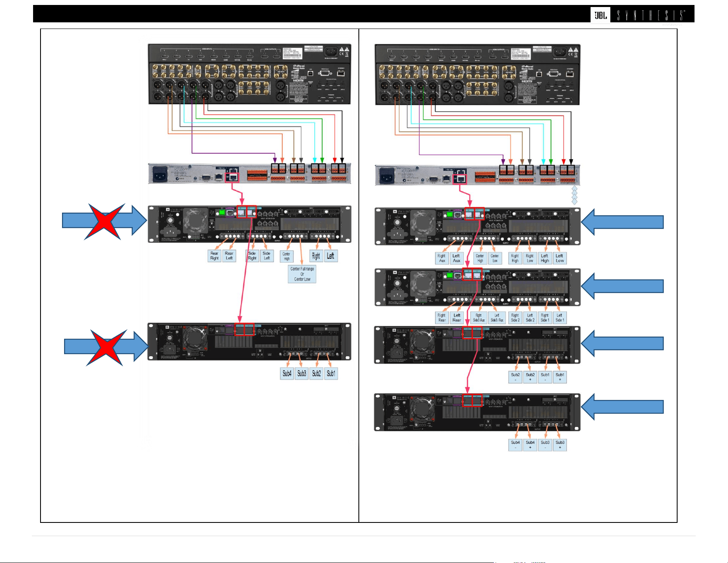The image size is (728, 563).
Task: Click the "Right Side 1" label
Action: pyautogui.click(x=545, y=318)
